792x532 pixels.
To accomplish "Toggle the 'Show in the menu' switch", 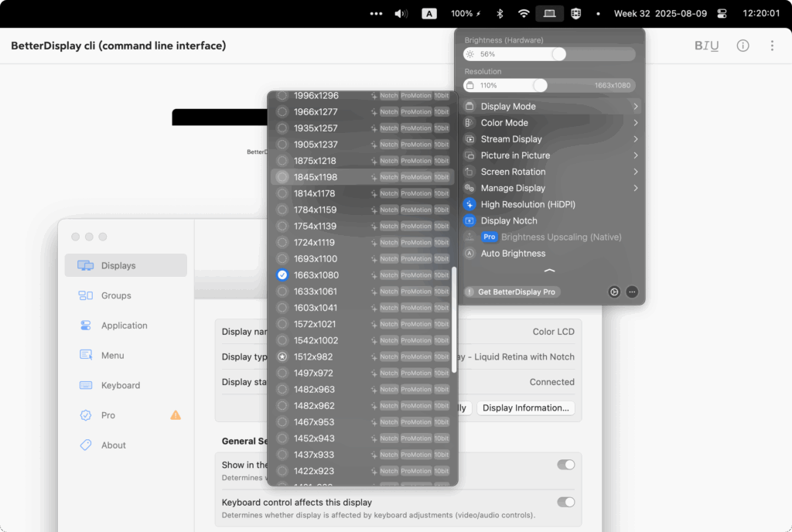I will coord(565,465).
